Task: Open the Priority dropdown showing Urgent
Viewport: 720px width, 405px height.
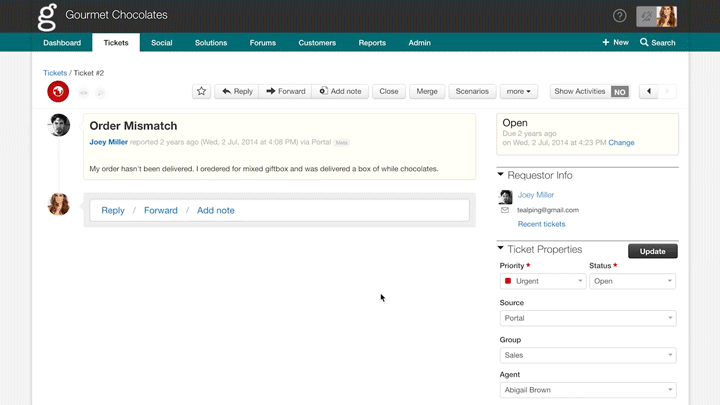Action: (543, 281)
